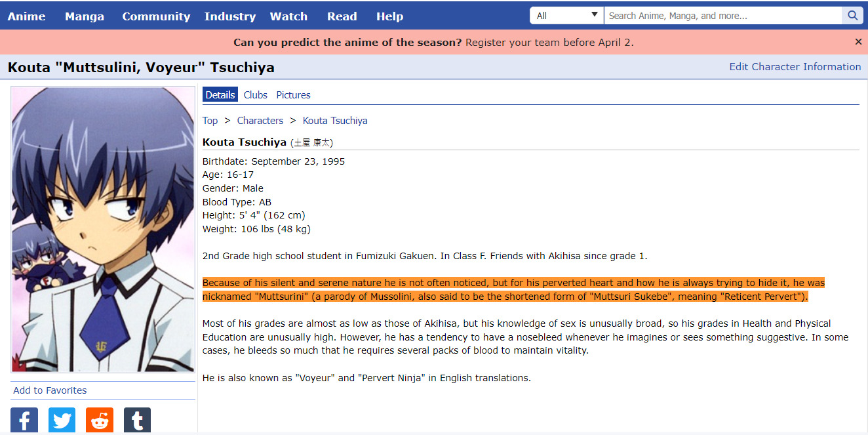Select the Details tab
Screen dimensions: 868x435
220,95
